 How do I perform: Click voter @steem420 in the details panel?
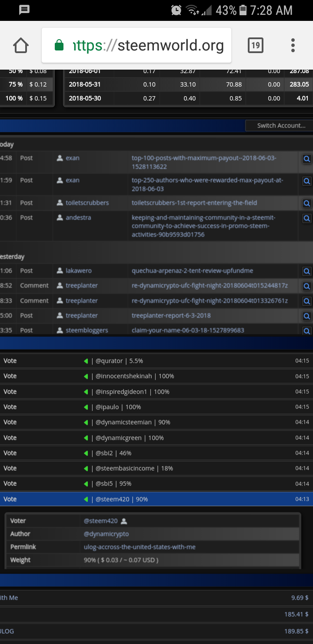101,521
